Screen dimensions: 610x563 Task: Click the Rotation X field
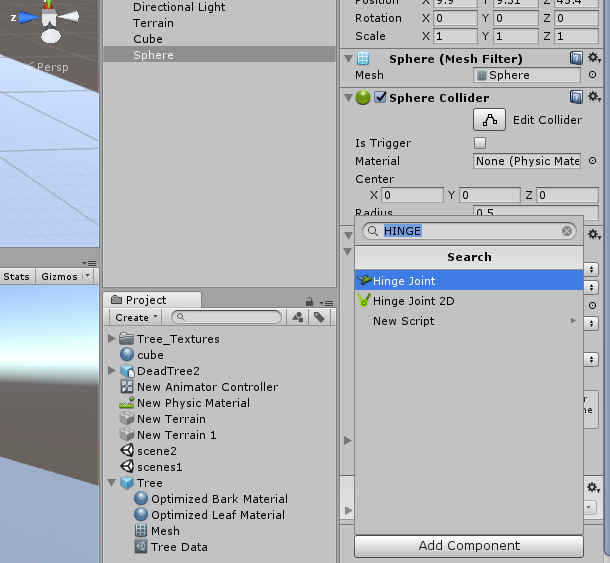click(x=455, y=18)
